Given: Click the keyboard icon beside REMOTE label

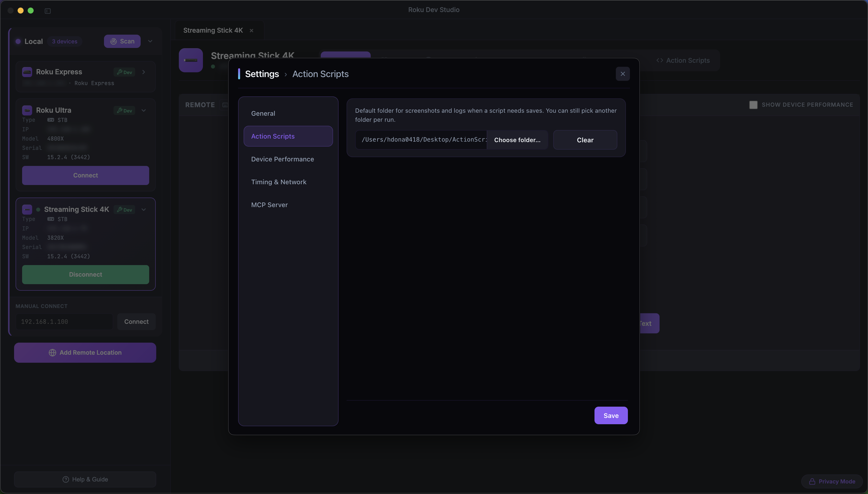Looking at the screenshot, I should pos(225,105).
